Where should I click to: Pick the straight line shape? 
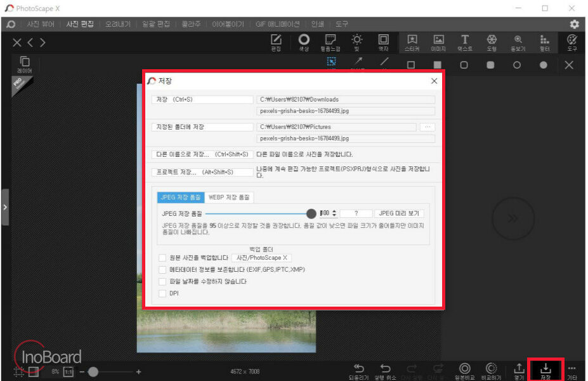[x=384, y=62]
